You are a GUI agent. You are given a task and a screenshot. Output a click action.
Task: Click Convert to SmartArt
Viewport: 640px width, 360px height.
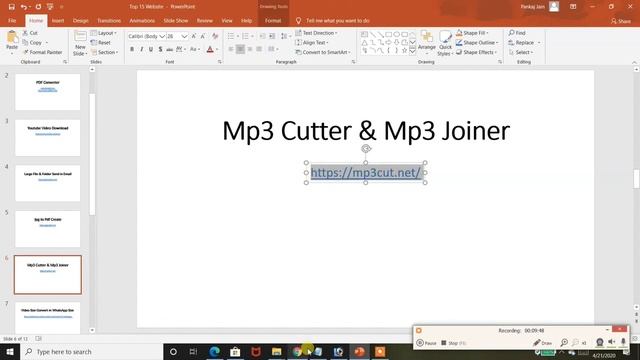click(x=323, y=52)
